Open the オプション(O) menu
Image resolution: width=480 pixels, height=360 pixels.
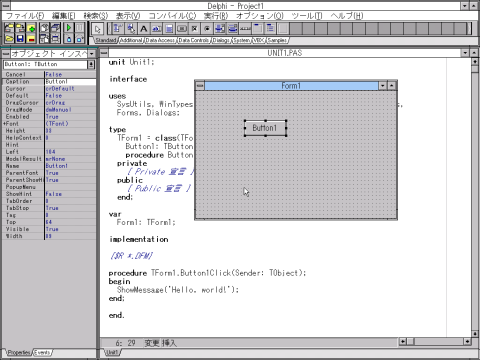(x=260, y=16)
